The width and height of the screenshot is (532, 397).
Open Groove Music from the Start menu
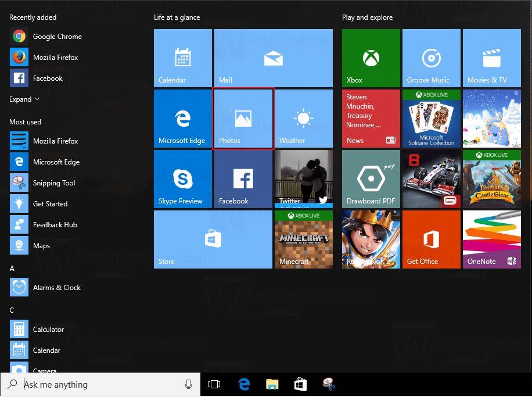pyautogui.click(x=432, y=58)
